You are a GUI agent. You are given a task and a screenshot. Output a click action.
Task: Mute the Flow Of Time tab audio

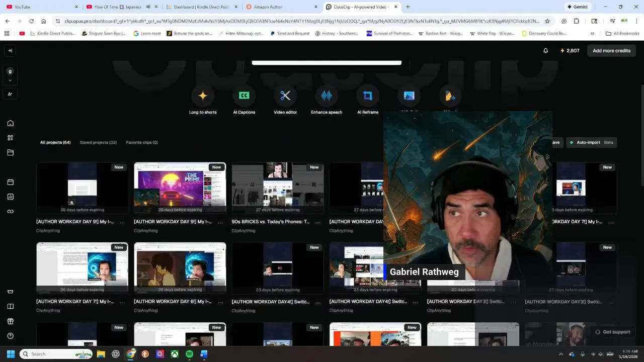[x=148, y=7]
